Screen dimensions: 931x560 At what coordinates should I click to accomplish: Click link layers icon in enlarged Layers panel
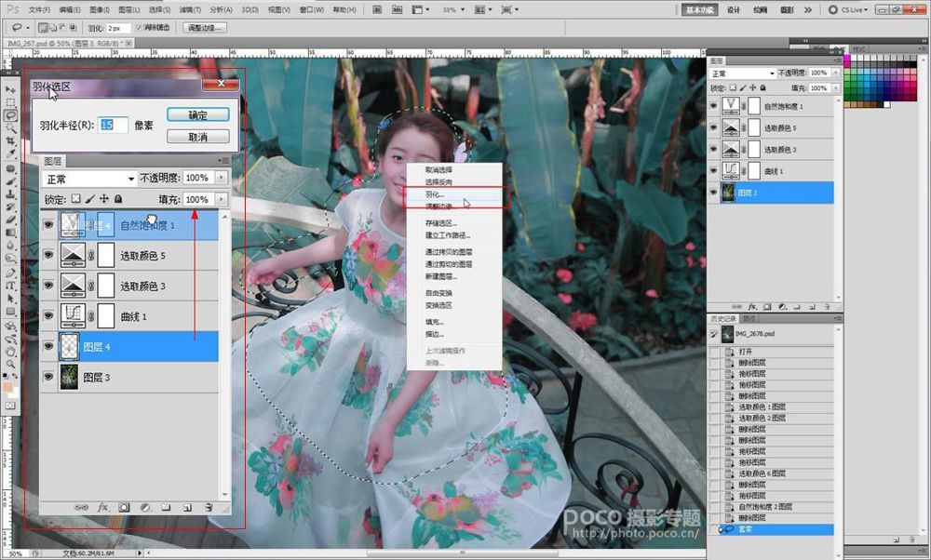[81, 508]
